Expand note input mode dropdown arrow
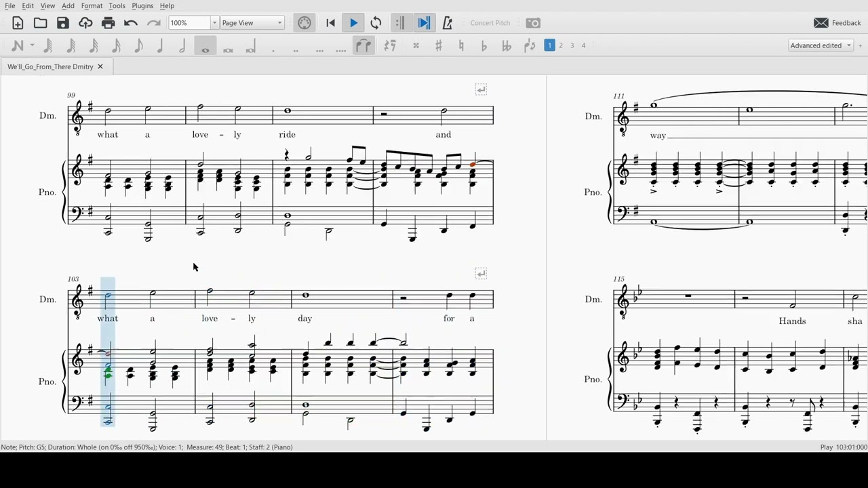Screen dimensions: 868x488 tap(32, 45)
